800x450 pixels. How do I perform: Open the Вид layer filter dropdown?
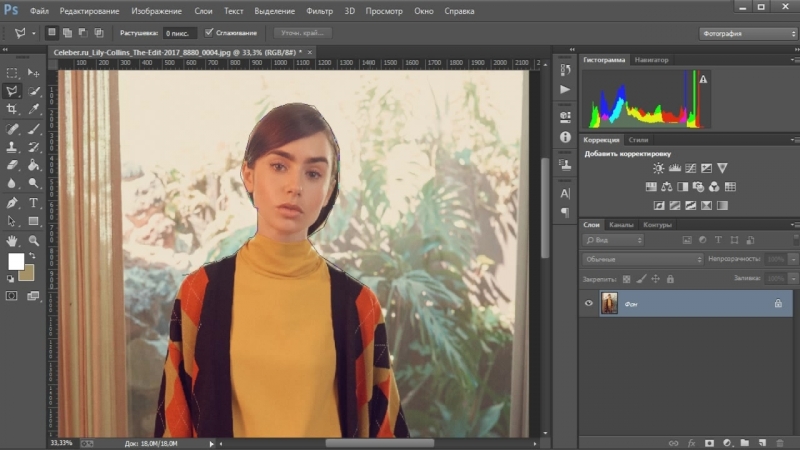(x=613, y=240)
